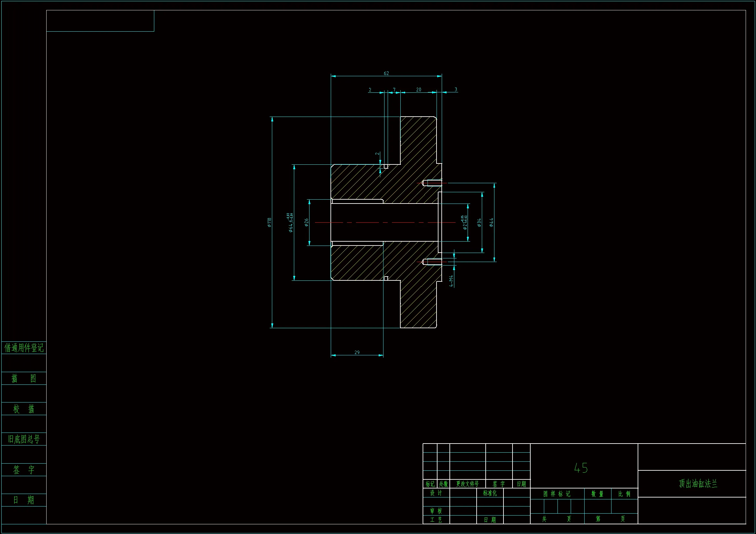This screenshot has height=534, width=756.
Task: Select the 图样标记 label cell
Action: click(x=557, y=494)
